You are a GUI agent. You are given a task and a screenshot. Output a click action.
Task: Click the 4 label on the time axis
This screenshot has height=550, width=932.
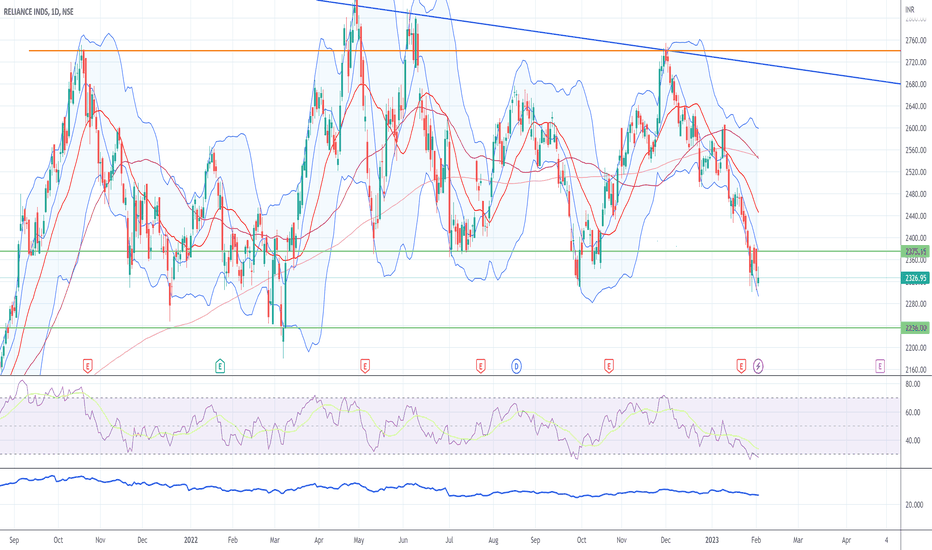tap(886, 540)
